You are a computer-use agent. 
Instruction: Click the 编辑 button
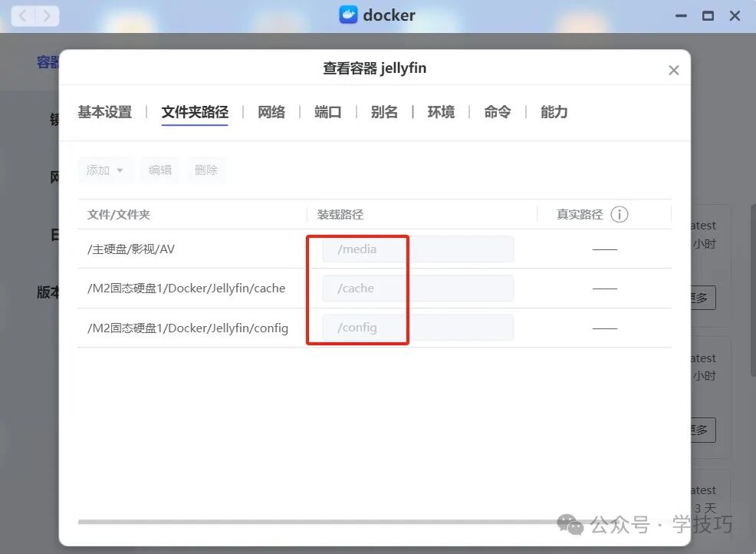tap(159, 170)
